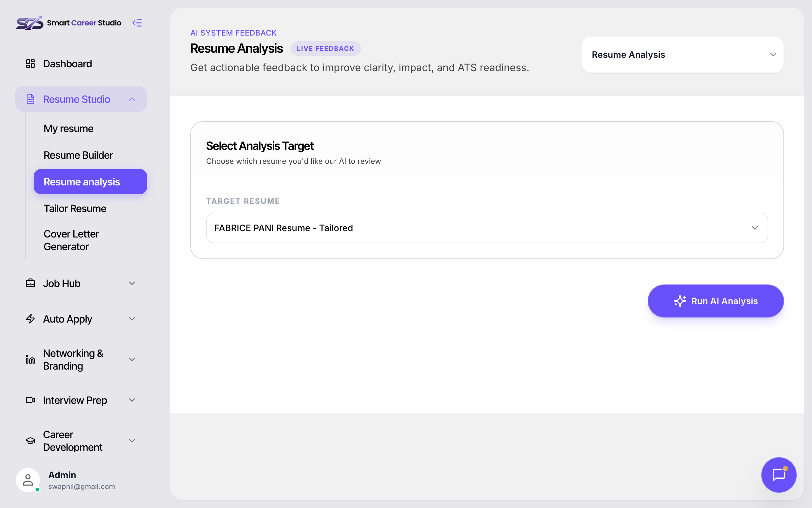Click the Interview Prep video camera icon
This screenshot has height=508, width=812.
30,400
